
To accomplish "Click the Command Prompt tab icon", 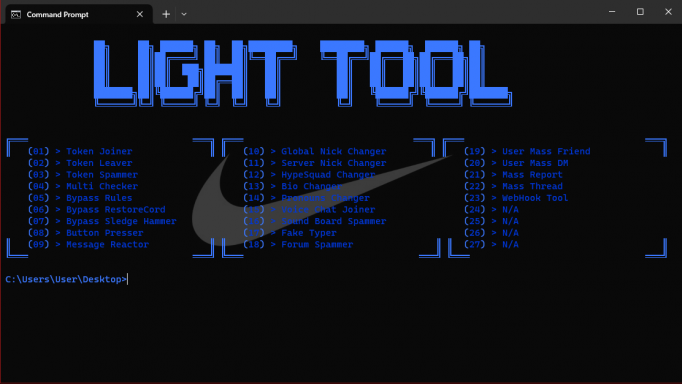I will tap(16, 15).
